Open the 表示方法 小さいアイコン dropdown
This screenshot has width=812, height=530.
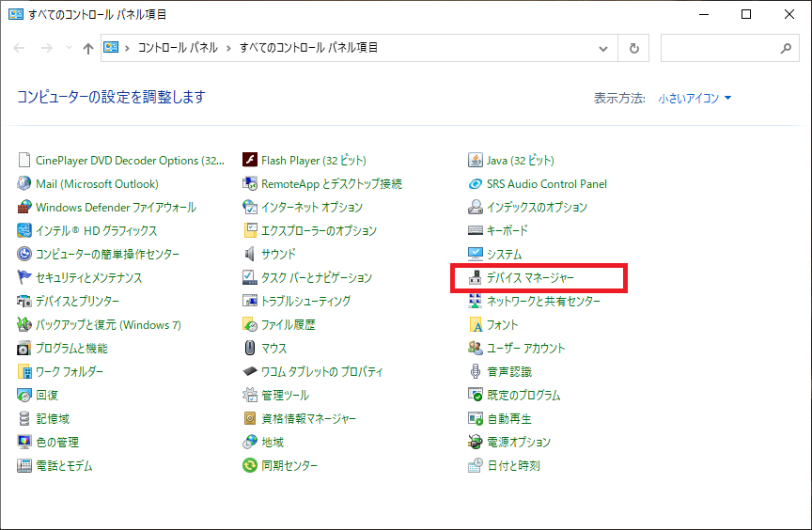click(695, 98)
